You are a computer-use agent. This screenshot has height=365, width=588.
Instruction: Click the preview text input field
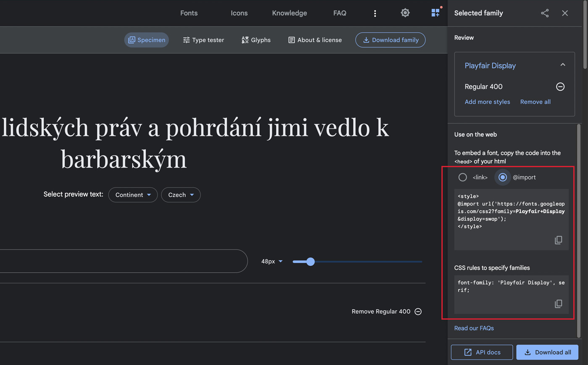[x=123, y=261]
